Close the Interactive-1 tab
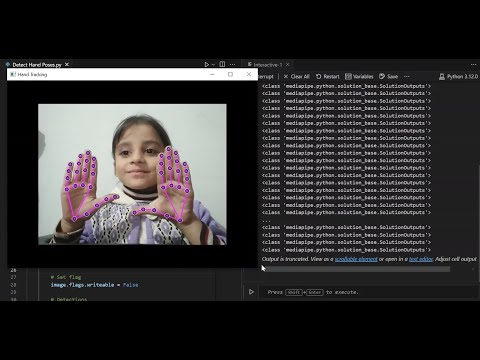The width and height of the screenshot is (480, 360). 288,64
